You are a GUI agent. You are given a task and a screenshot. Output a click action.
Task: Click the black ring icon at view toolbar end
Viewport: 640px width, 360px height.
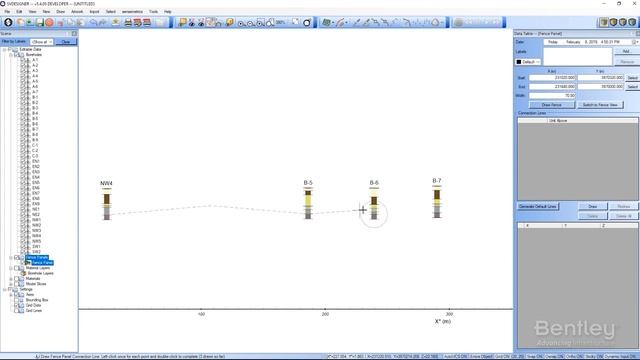pyautogui.click(x=307, y=22)
